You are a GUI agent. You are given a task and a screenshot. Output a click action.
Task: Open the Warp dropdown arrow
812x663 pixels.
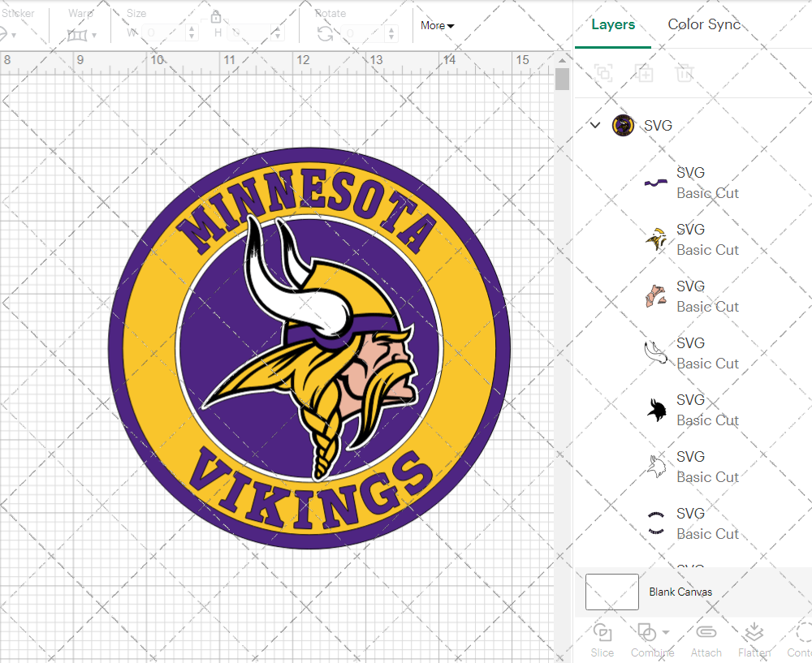pos(93,36)
